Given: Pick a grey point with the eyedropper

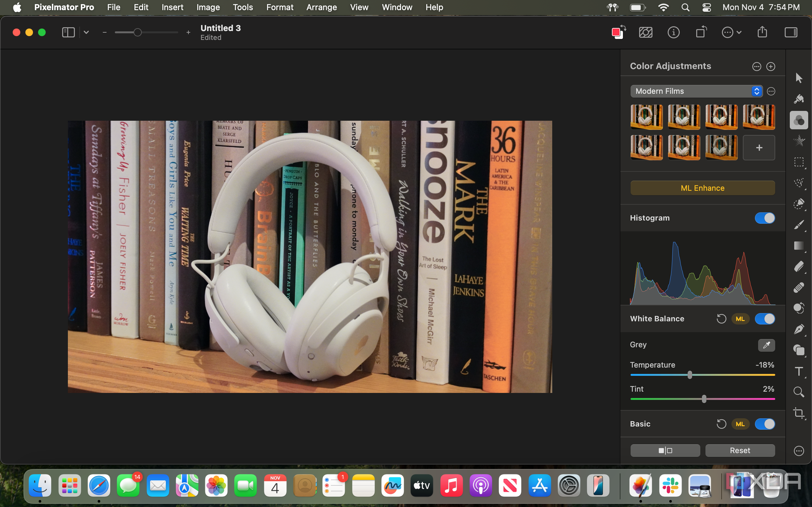Looking at the screenshot, I should click(766, 345).
